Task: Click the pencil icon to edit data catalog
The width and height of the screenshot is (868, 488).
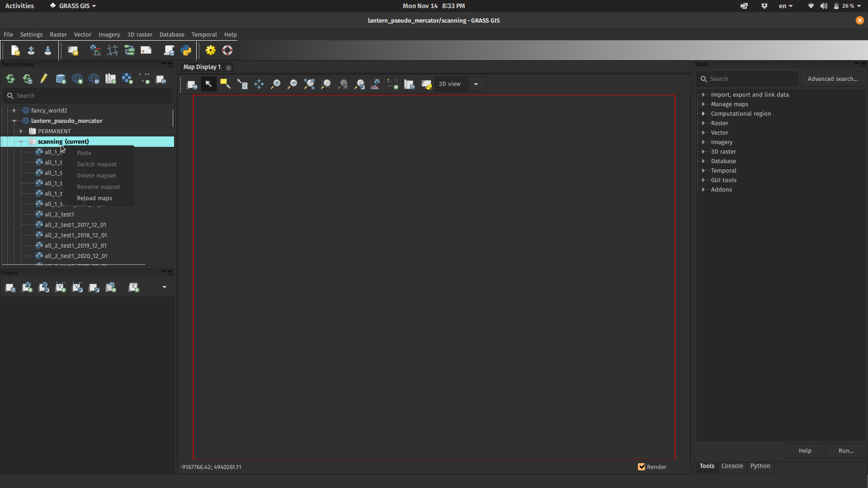Action: [x=44, y=79]
